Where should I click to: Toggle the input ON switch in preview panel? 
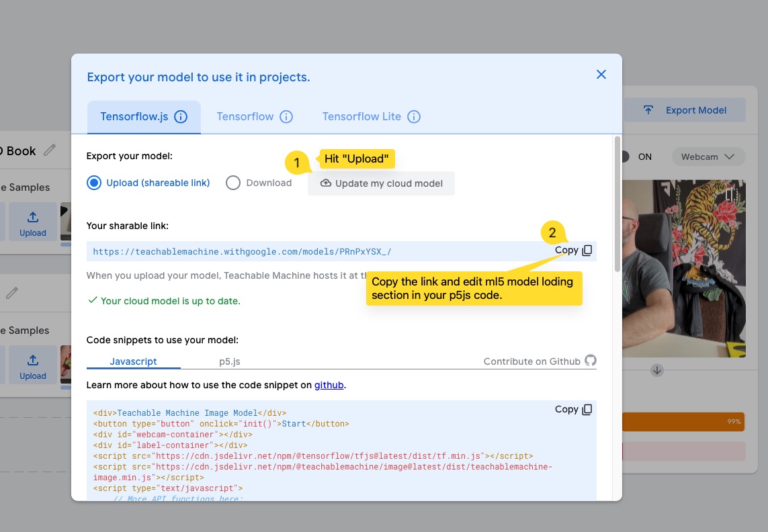point(625,157)
